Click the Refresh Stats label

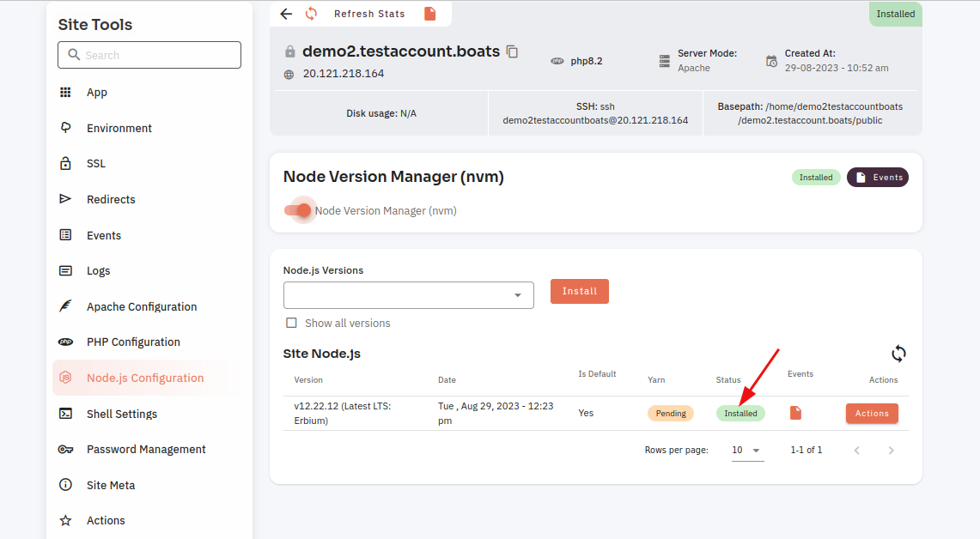[x=369, y=14]
